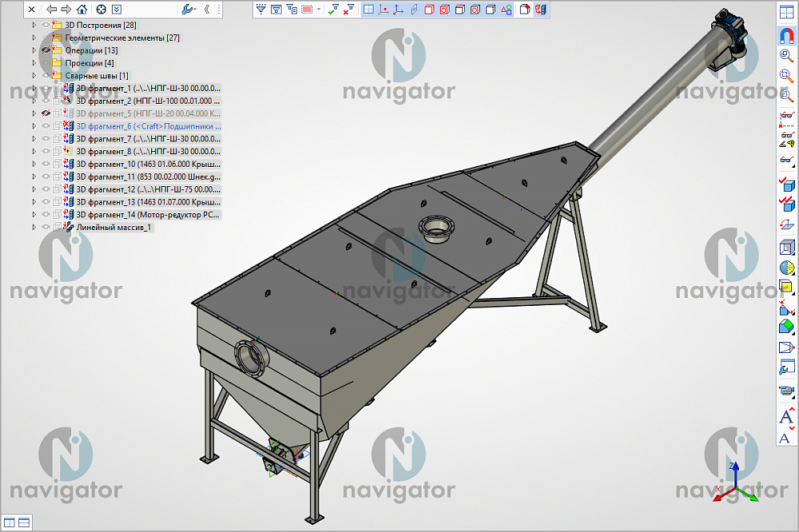
Task: Click the funnel selection filter icon
Action: 261,9
